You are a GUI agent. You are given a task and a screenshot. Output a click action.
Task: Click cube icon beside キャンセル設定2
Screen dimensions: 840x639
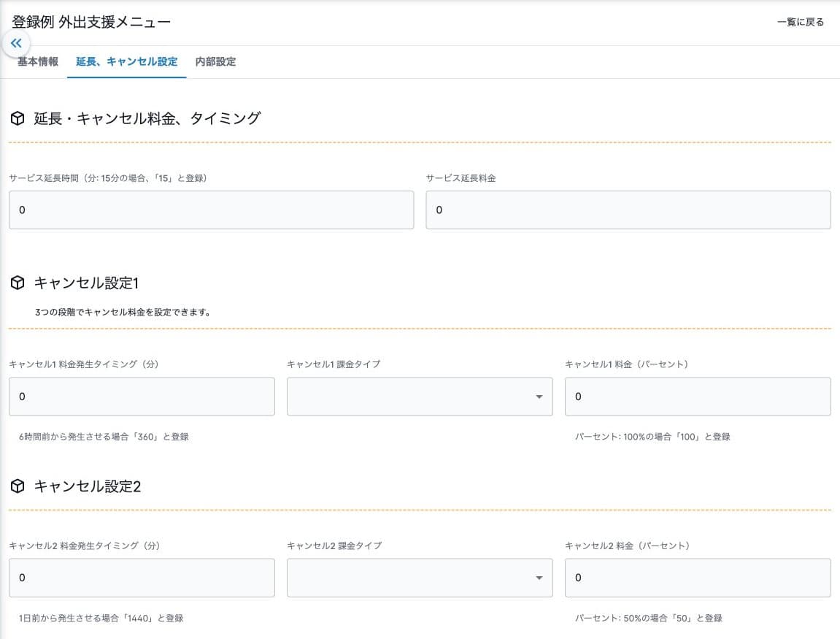[18, 486]
